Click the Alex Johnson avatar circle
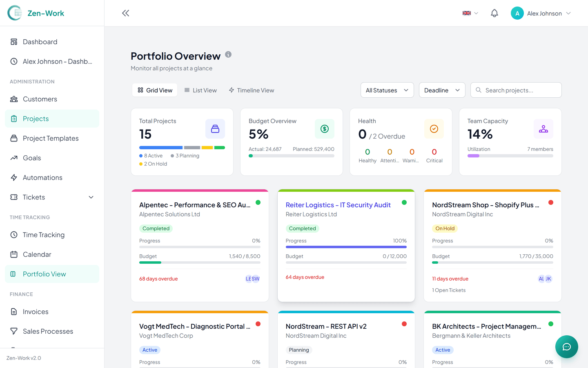588x368 pixels. tap(517, 13)
